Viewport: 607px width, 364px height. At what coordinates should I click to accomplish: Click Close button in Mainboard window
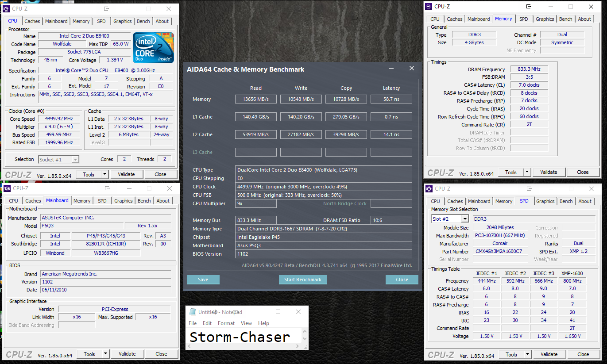click(161, 354)
